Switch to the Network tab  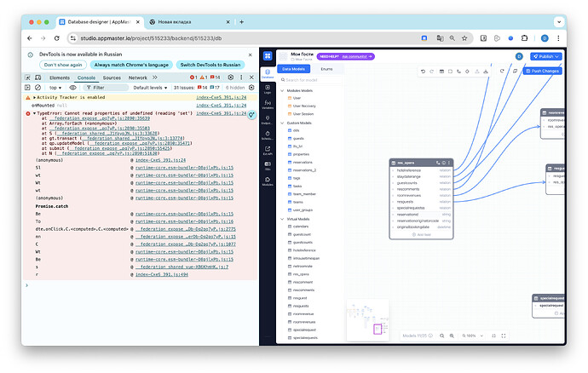[x=137, y=77]
